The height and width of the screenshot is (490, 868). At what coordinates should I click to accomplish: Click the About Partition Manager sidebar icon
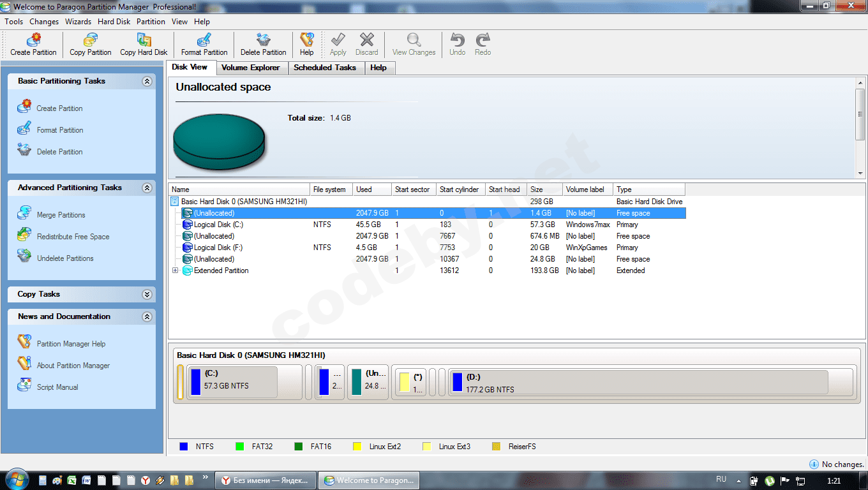click(x=24, y=364)
